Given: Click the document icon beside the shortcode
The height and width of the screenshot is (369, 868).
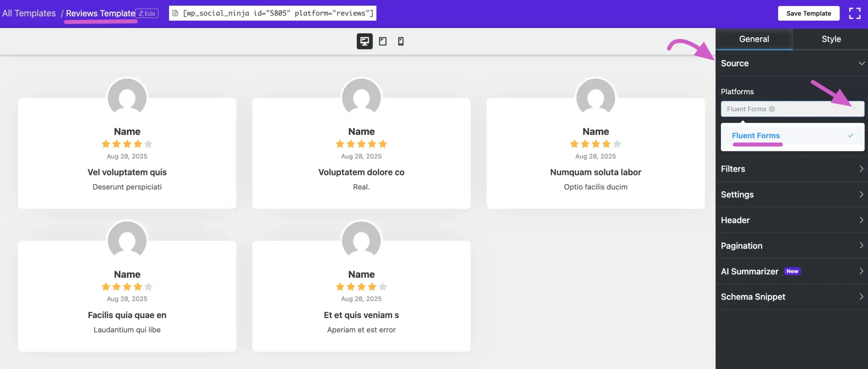Looking at the screenshot, I should [x=176, y=13].
